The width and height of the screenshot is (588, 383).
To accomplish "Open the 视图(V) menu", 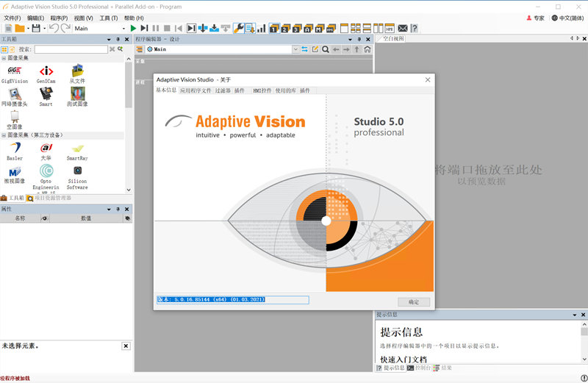I will (x=83, y=18).
